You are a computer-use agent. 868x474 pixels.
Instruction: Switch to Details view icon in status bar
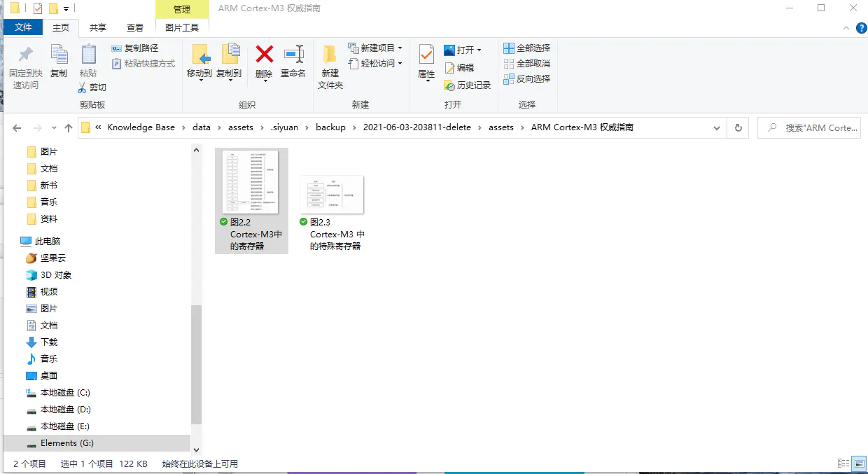coord(842,463)
